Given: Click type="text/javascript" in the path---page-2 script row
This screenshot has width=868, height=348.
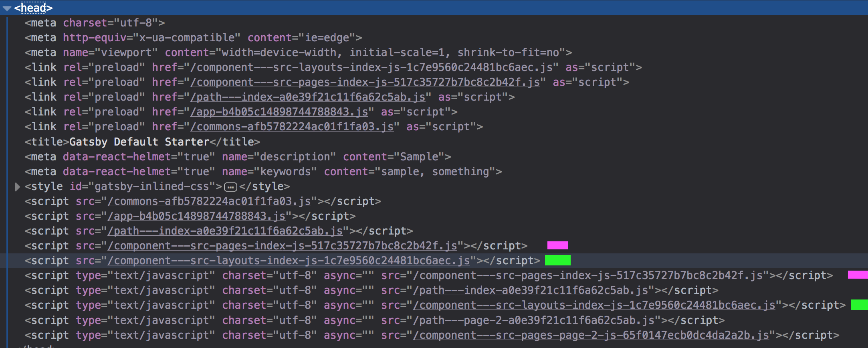Looking at the screenshot, I should point(145,320).
